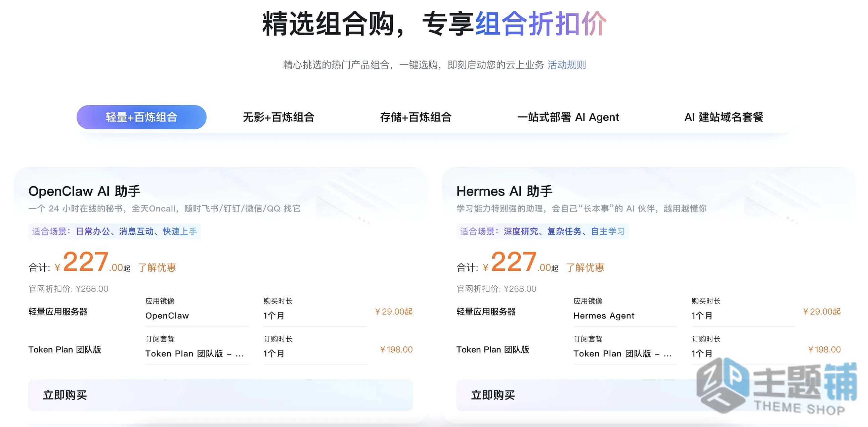Click Hermes description 学习能力特别强的助理
The width and height of the screenshot is (868, 427).
[x=581, y=208]
